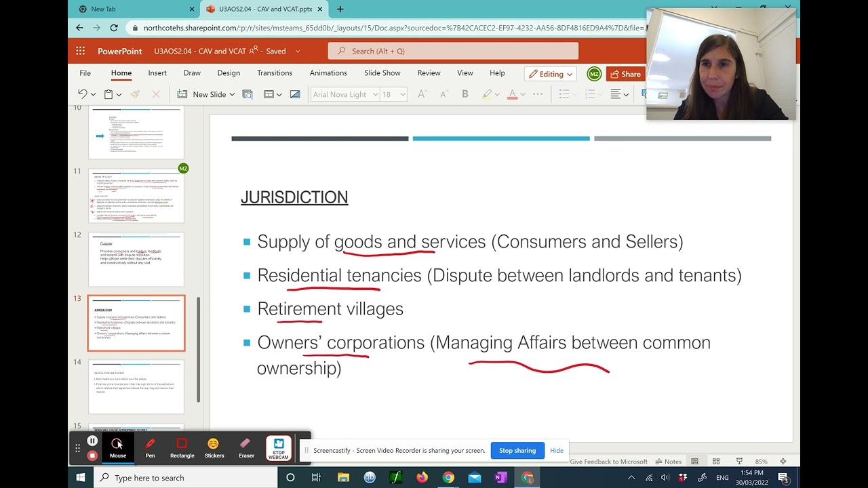Switch to Normal view in status bar

click(695, 462)
